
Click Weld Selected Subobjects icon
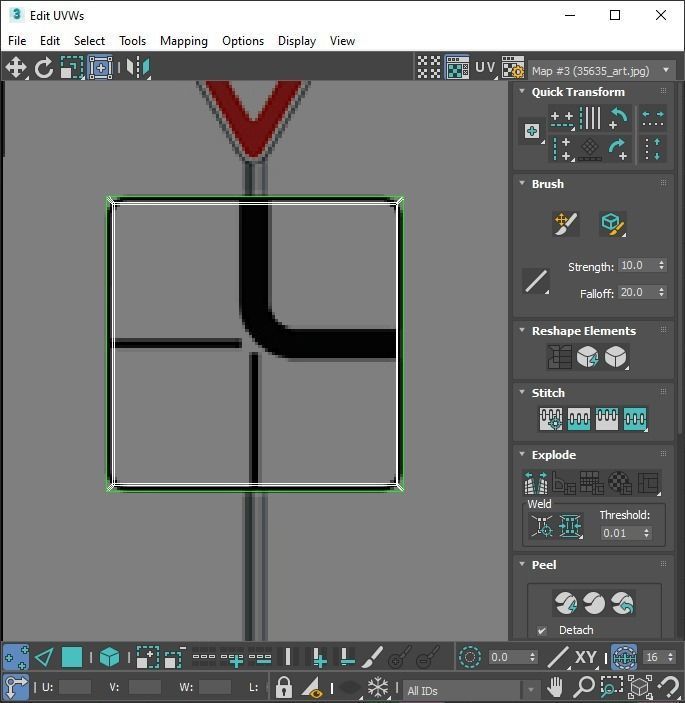tap(570, 526)
